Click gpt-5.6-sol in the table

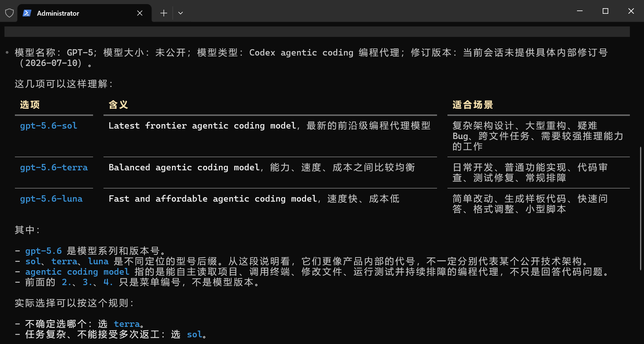48,126
